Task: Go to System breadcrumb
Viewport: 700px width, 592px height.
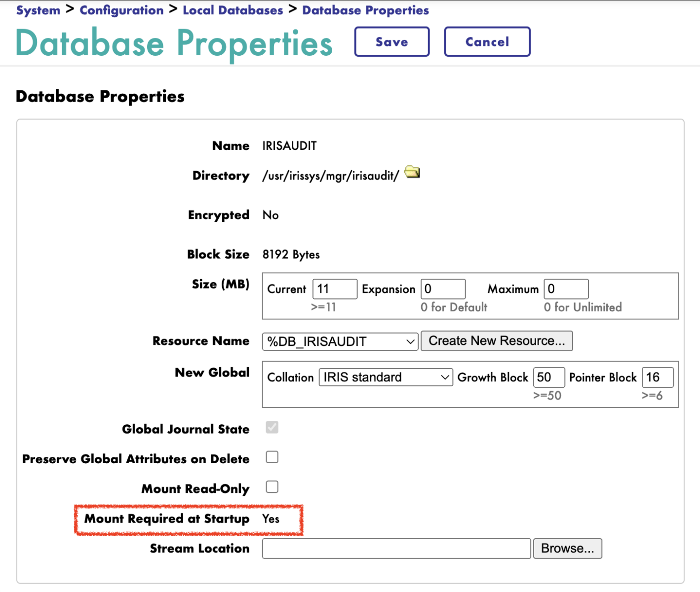Action: pos(38,10)
